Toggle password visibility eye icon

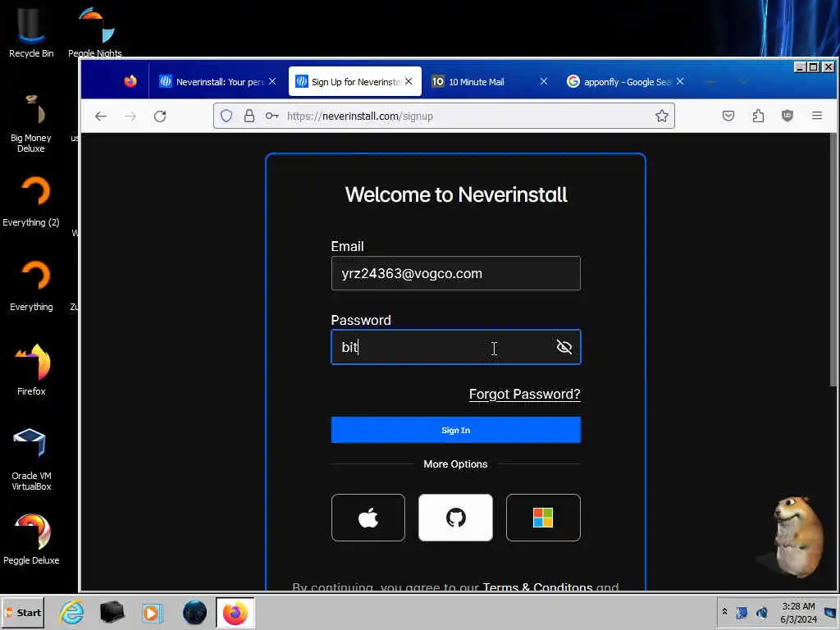point(564,347)
